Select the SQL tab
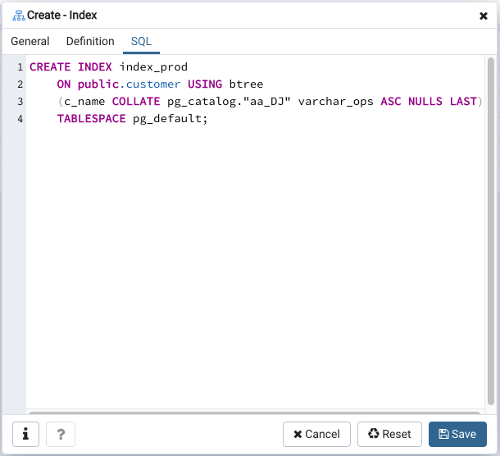500x456 pixels. click(141, 41)
